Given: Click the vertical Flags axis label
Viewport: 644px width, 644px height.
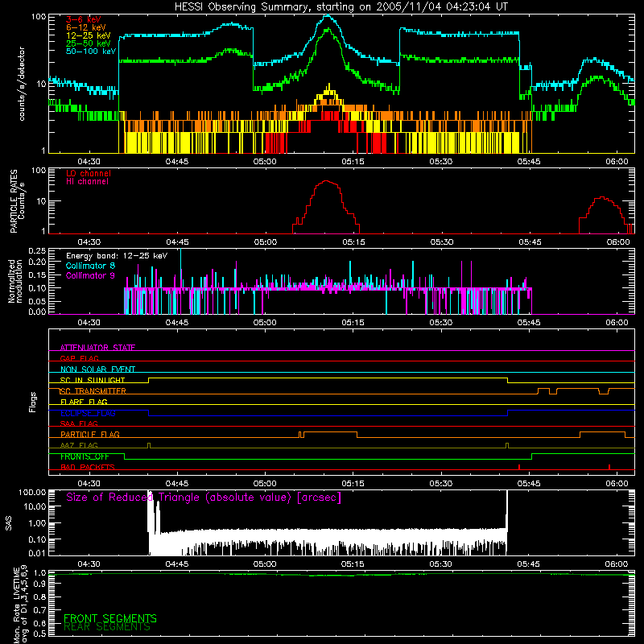Looking at the screenshot, I should point(32,402).
